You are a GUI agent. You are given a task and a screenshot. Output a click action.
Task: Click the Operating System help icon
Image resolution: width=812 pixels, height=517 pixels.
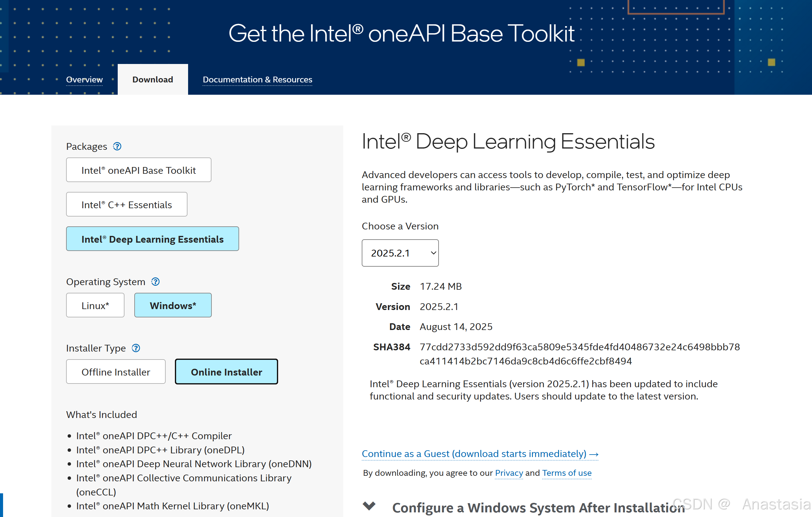[155, 282]
